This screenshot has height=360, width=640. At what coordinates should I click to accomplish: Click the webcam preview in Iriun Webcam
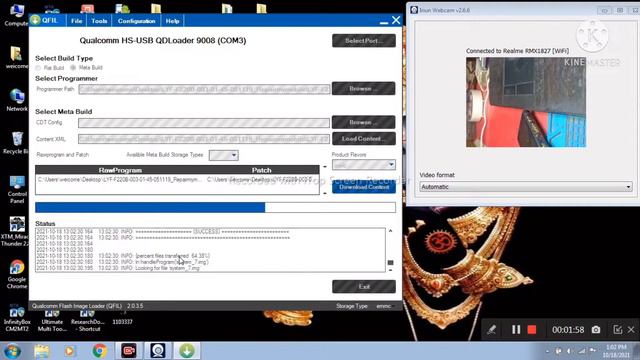pos(526,102)
